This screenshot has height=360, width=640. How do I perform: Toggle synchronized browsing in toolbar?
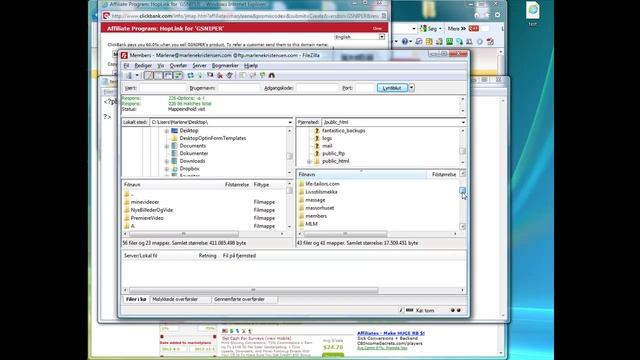click(262, 76)
